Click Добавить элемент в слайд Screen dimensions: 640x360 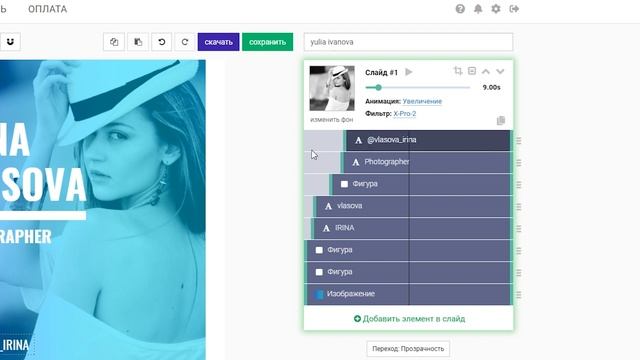click(409, 319)
